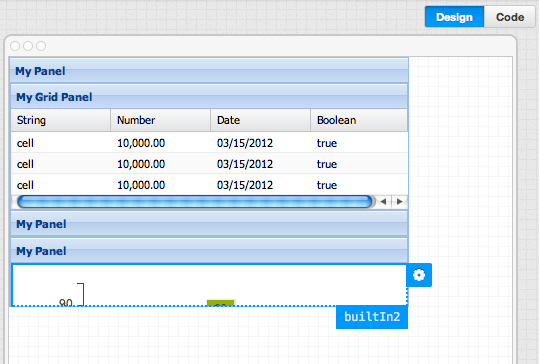This screenshot has width=539, height=364.
Task: Click the builtIn2 component label
Action: pyautogui.click(x=372, y=317)
